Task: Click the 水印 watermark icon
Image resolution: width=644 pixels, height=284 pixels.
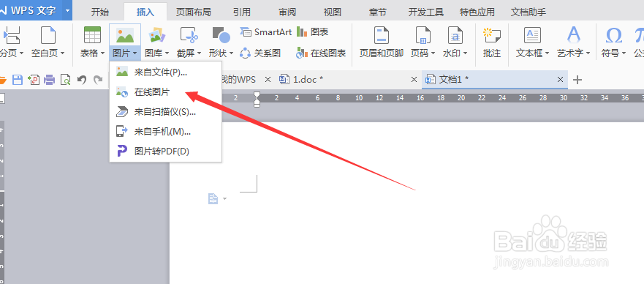Action: point(455,35)
